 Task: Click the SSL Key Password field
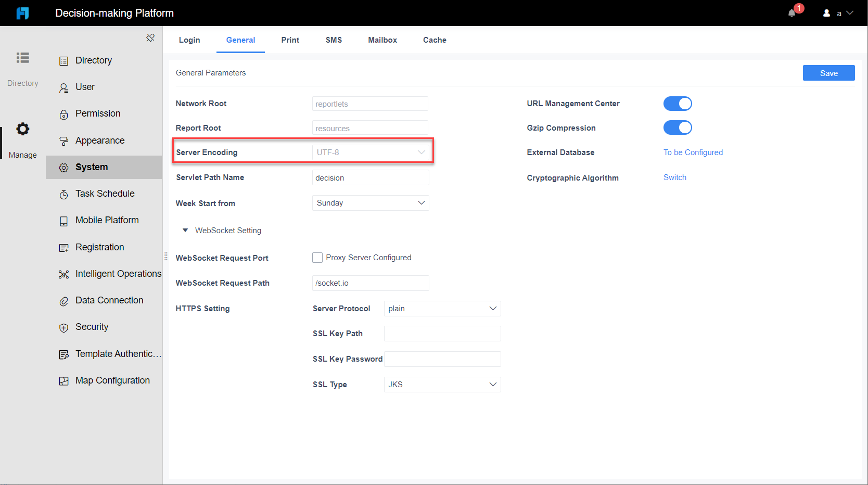(x=442, y=359)
